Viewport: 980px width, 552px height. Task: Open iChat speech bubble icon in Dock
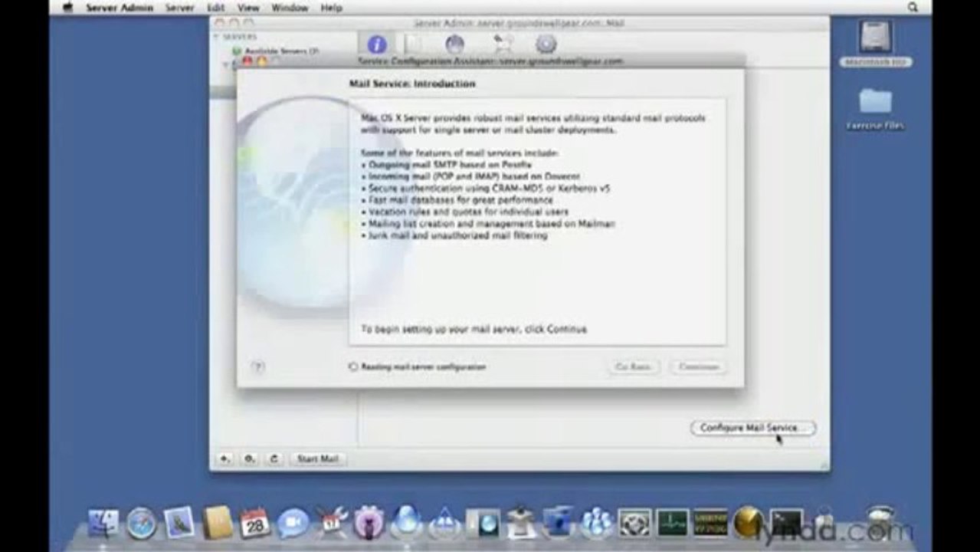pyautogui.click(x=292, y=523)
